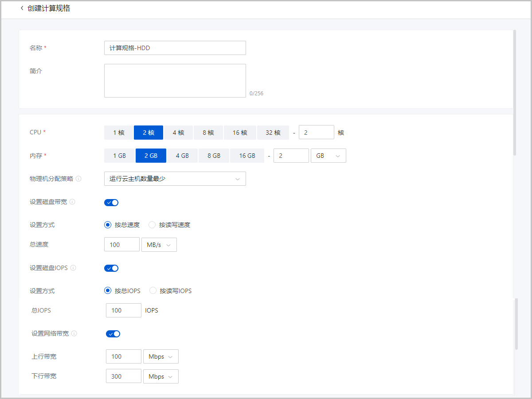Click the 名称 input field
Screen dimensions: 532x399
[175, 48]
